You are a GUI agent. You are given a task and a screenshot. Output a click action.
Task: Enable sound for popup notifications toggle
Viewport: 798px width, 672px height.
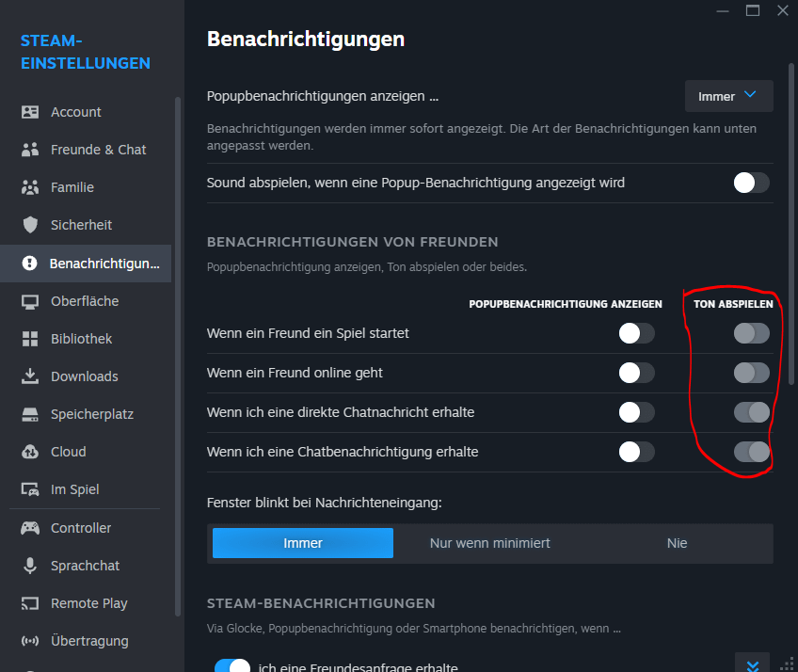coord(751,183)
